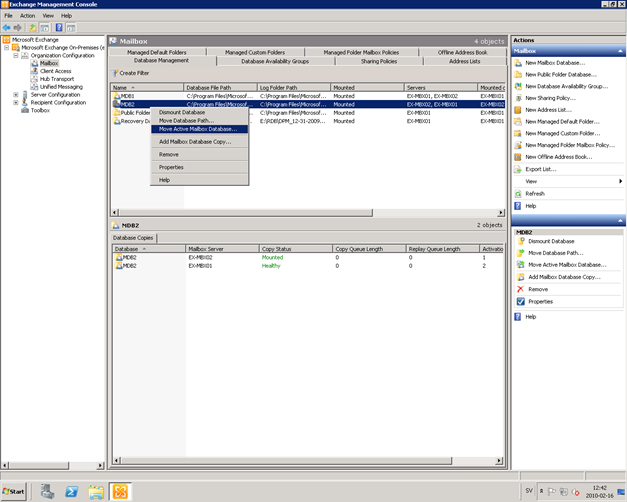Click red Remove icon in MDB2 actions
Screen dimensions: 627x502
click(521, 289)
